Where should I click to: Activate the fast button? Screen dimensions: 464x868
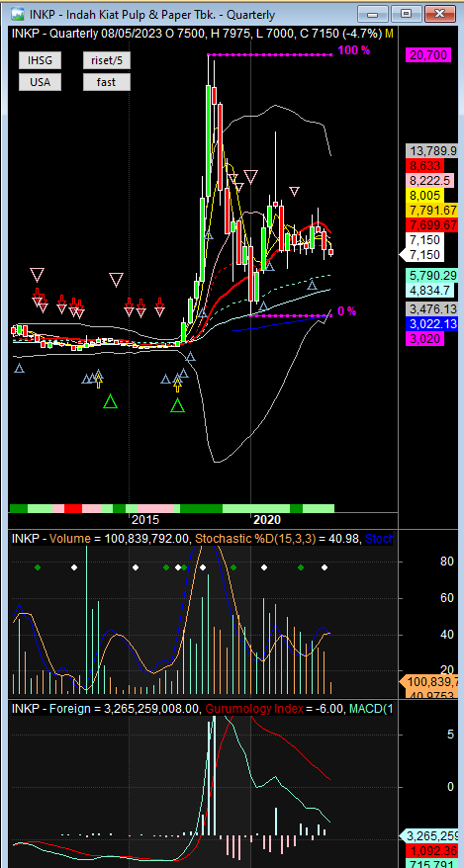[x=106, y=82]
